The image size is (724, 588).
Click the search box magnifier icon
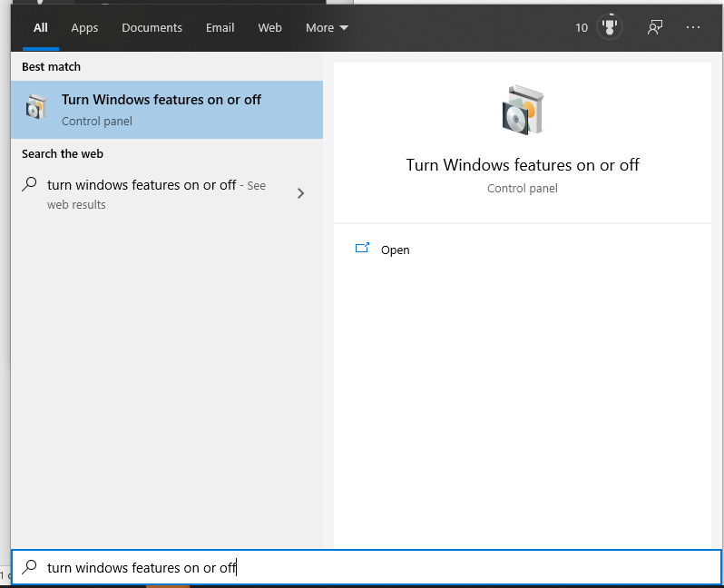(29, 567)
